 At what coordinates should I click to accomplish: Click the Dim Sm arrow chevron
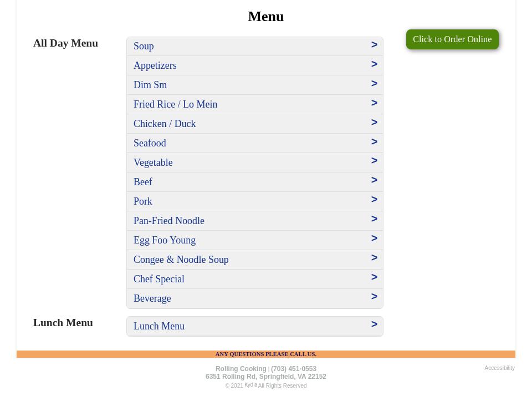tap(374, 84)
